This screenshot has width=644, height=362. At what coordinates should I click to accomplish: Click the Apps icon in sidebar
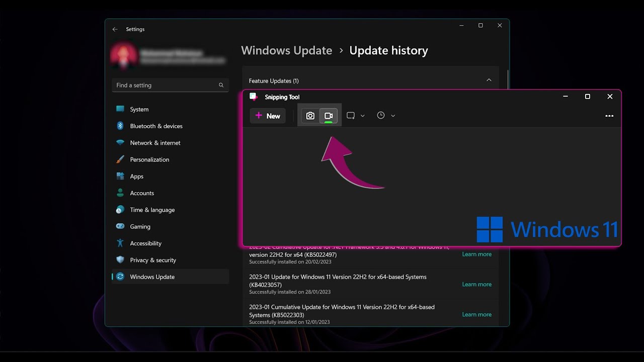(x=120, y=176)
